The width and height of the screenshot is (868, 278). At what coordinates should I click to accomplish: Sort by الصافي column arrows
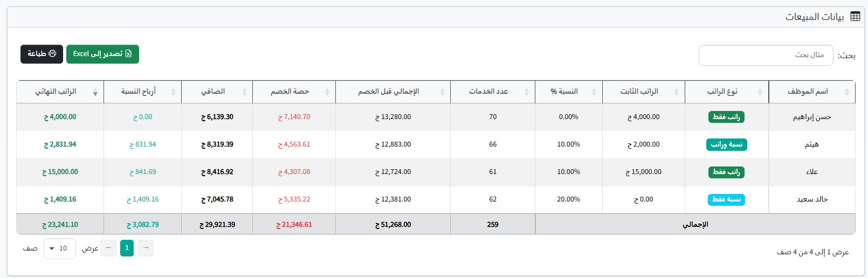244,92
